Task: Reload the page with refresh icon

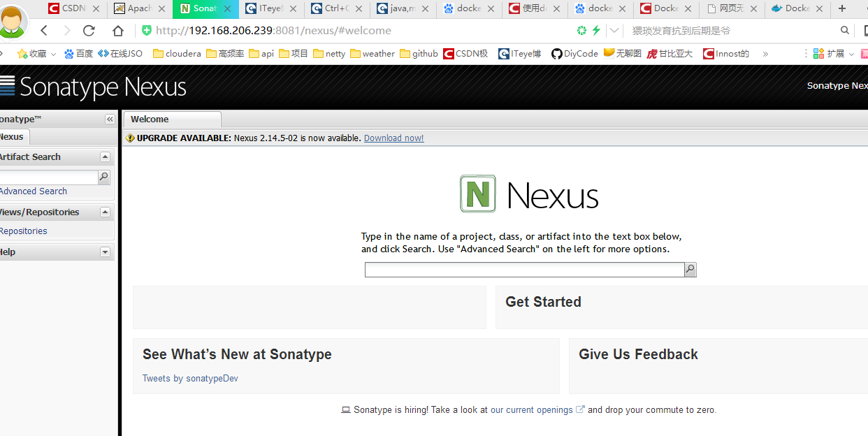Action: tap(89, 31)
